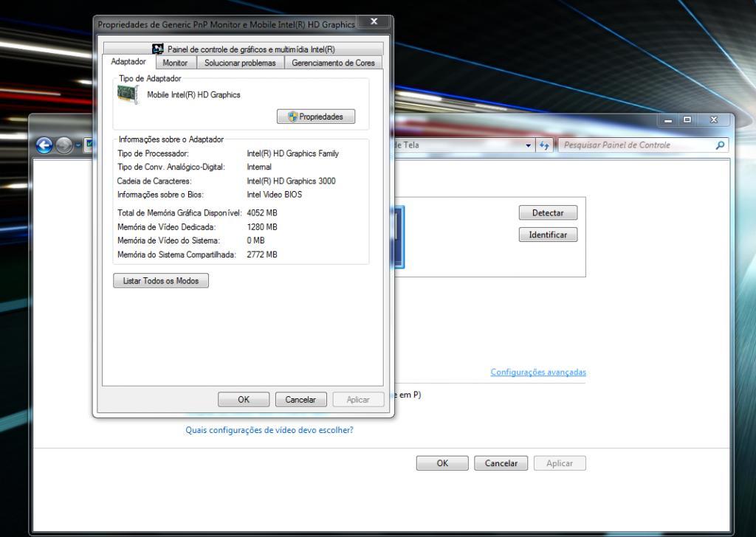Click the search magnifier icon in Control Panel
The width and height of the screenshot is (756, 537).
coord(720,145)
